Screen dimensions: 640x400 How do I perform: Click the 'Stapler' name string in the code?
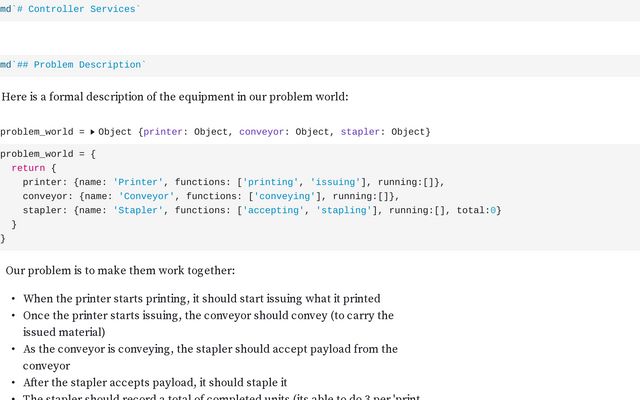coord(141,210)
